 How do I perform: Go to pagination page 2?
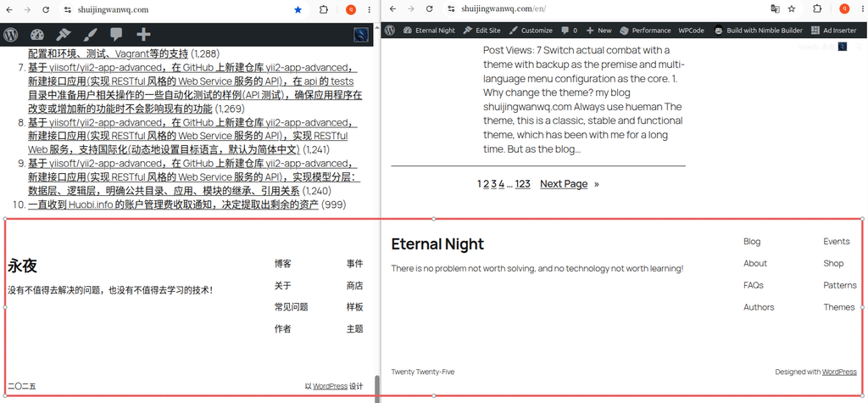[x=487, y=184]
